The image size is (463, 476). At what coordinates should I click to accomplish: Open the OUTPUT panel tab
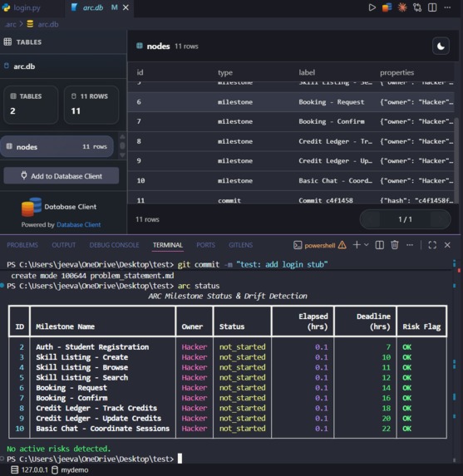63,245
